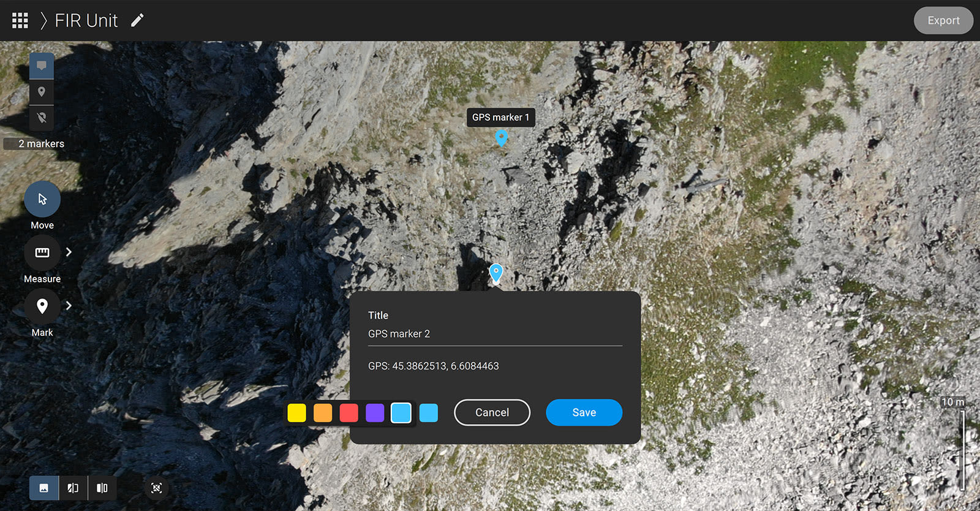Select the GPS marker 2 pin

[496, 273]
